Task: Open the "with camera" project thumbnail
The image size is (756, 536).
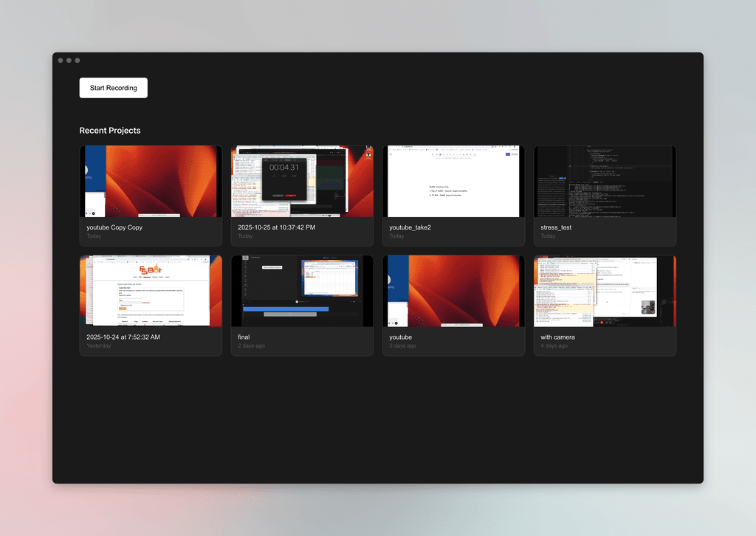Action: (x=605, y=291)
